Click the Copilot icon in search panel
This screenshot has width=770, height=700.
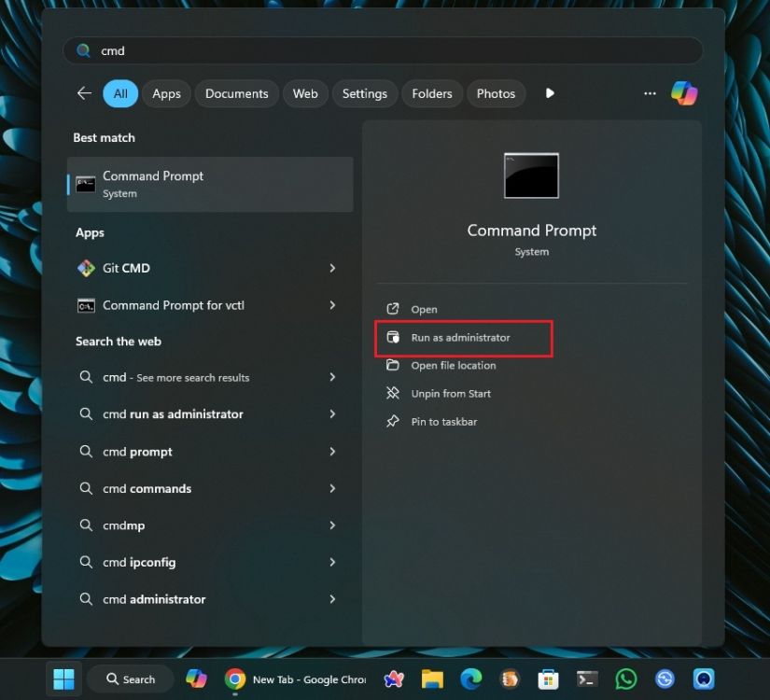(x=683, y=93)
